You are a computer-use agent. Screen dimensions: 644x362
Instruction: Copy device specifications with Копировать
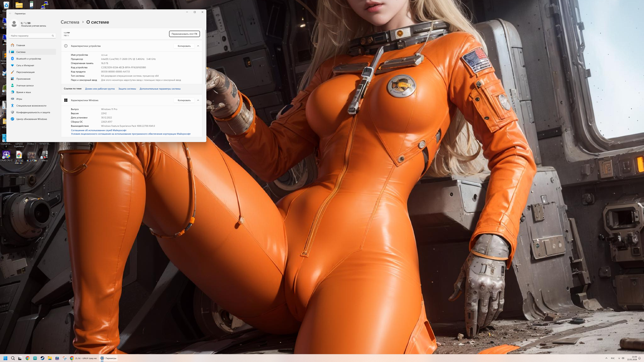184,46
